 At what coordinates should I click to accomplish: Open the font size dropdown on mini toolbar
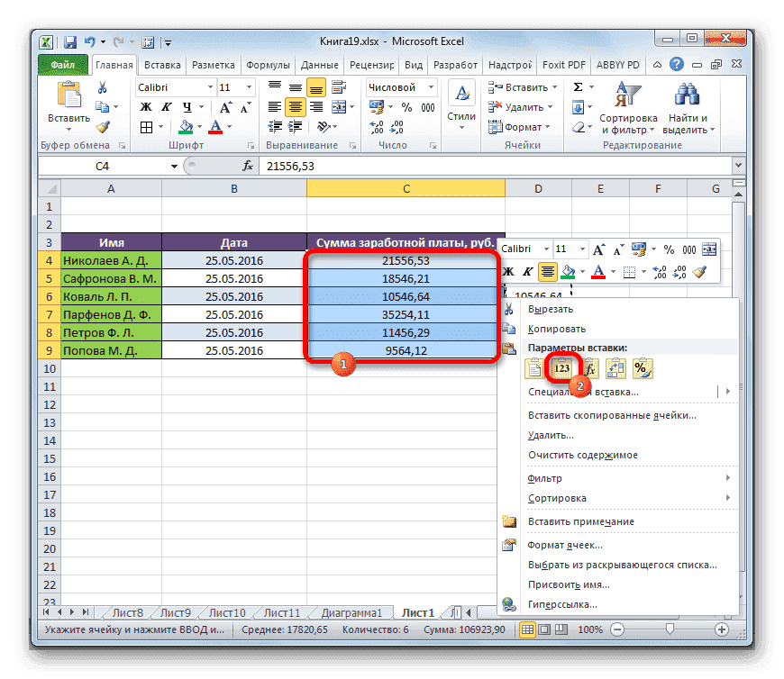coord(581,248)
